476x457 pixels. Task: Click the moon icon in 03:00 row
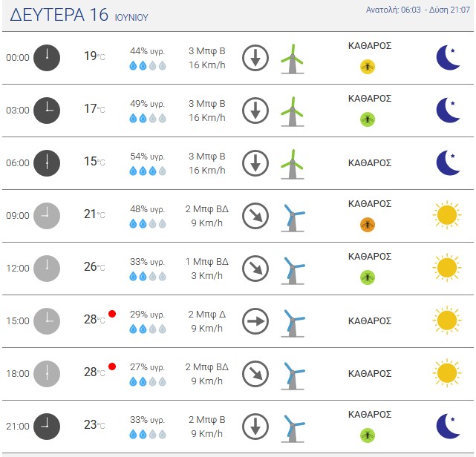[x=448, y=110]
